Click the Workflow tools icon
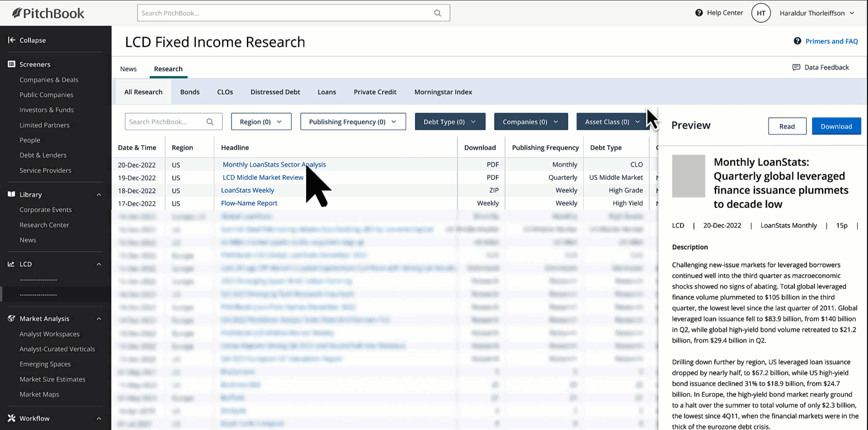 (11, 418)
